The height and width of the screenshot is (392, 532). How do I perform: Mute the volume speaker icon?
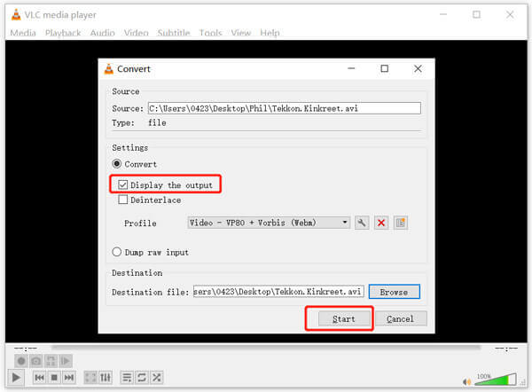click(x=467, y=382)
